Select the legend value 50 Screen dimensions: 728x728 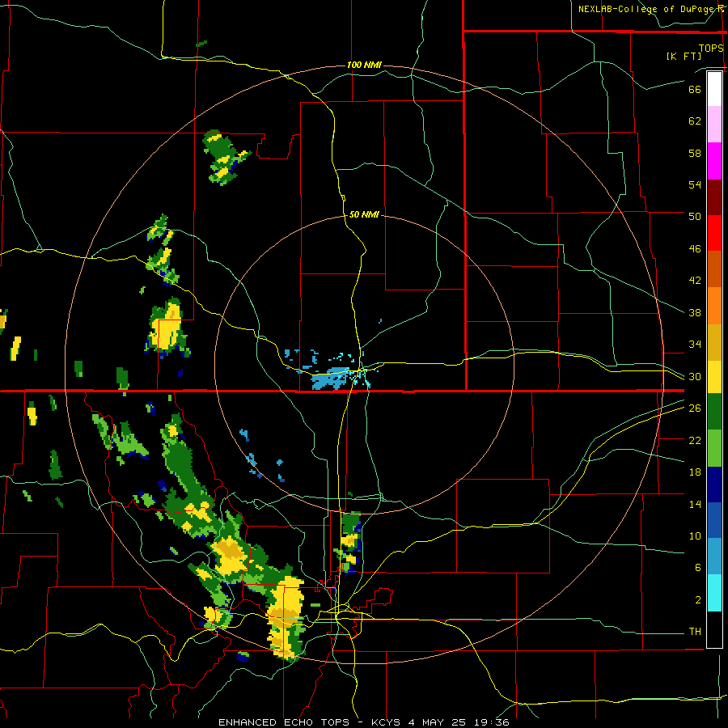pyautogui.click(x=695, y=216)
